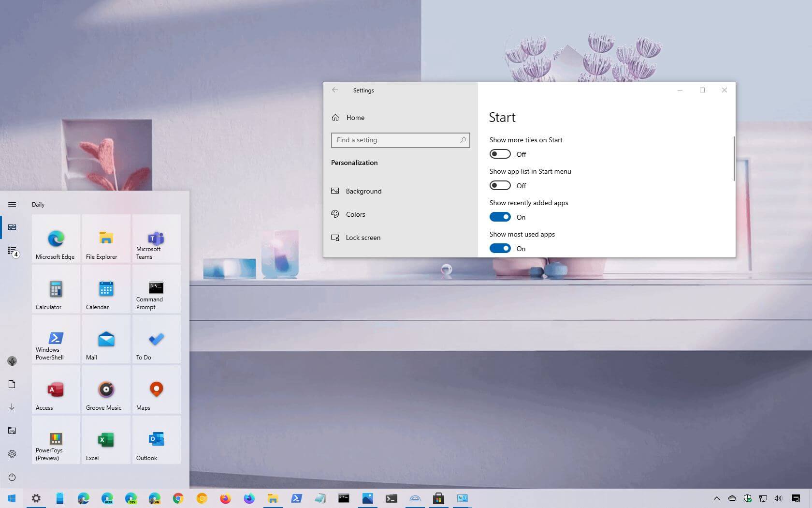812x508 pixels.
Task: Disable Show most used apps switch
Action: pyautogui.click(x=500, y=248)
